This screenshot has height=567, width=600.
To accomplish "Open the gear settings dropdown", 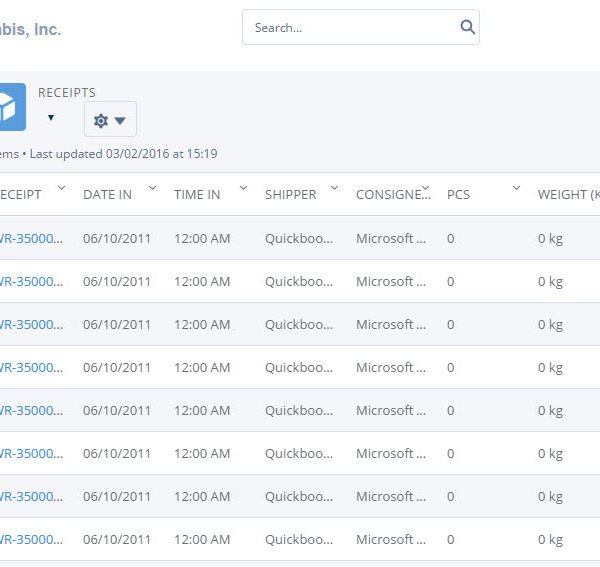I will 110,120.
